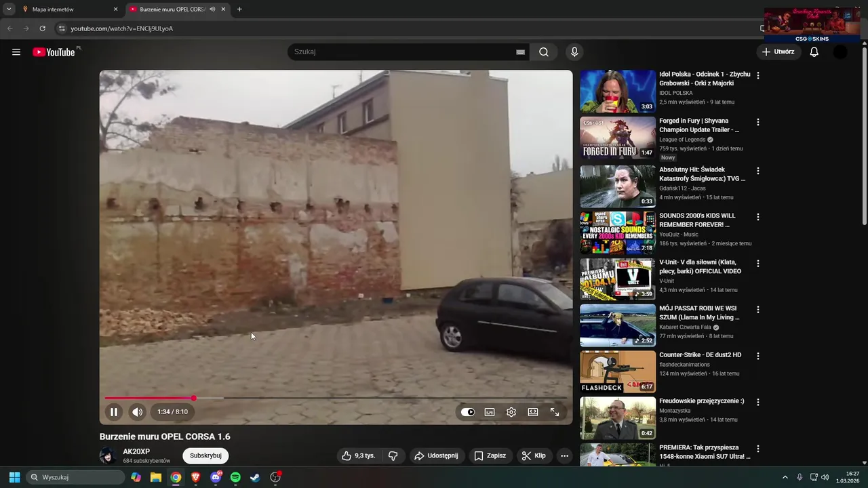Open the AK20XP channel avatar
Viewport: 868px width, 488px height.
pyautogui.click(x=108, y=455)
